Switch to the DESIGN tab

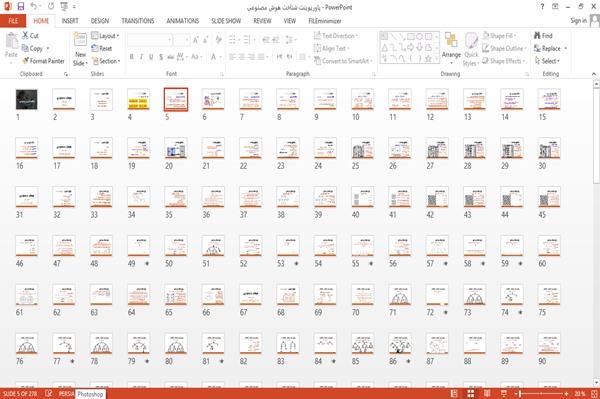pos(100,21)
